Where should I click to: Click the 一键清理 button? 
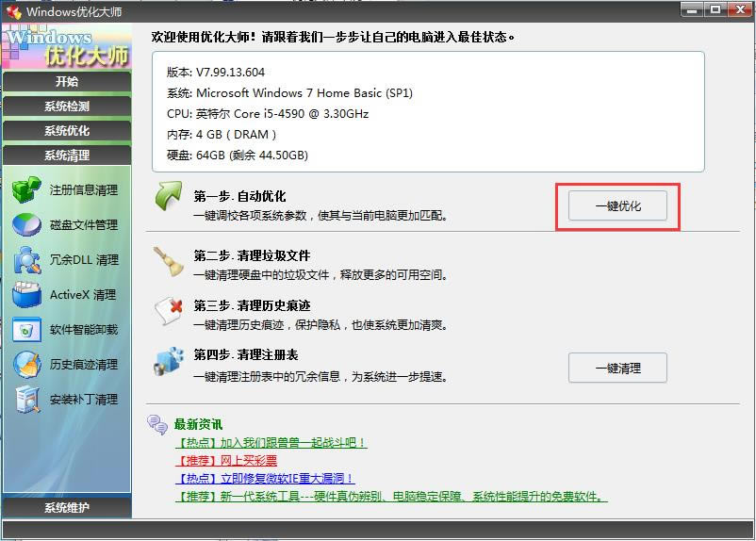617,368
